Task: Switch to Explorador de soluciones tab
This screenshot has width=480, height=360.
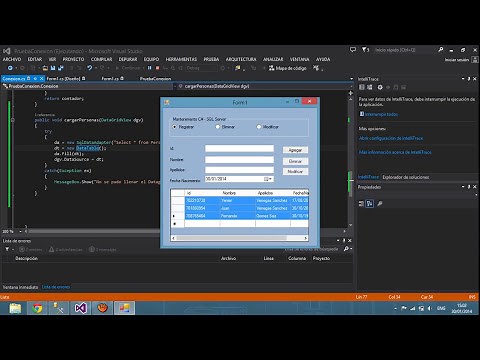Action: point(406,177)
